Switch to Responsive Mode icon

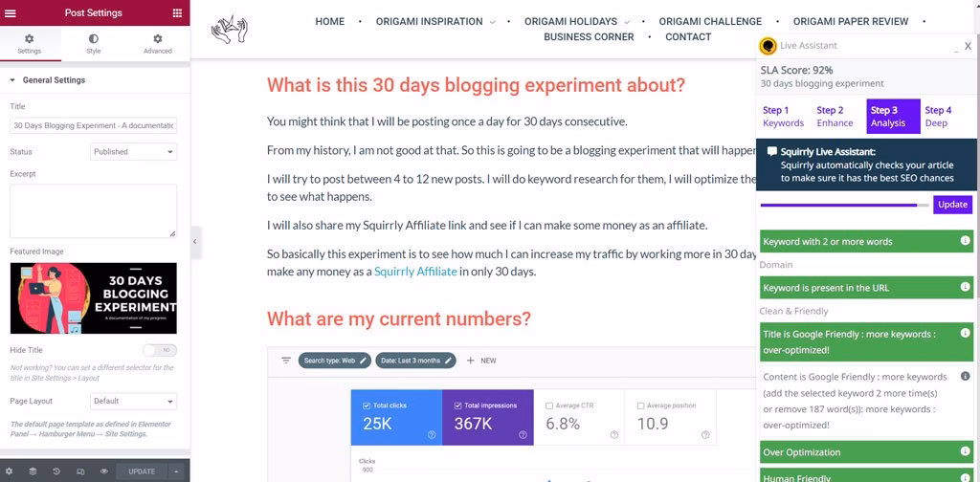tap(79, 471)
